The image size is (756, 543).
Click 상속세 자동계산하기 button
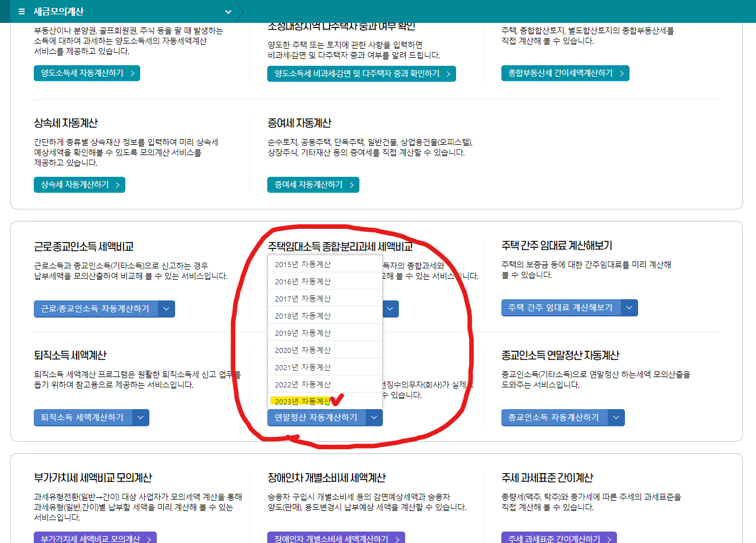[79, 184]
